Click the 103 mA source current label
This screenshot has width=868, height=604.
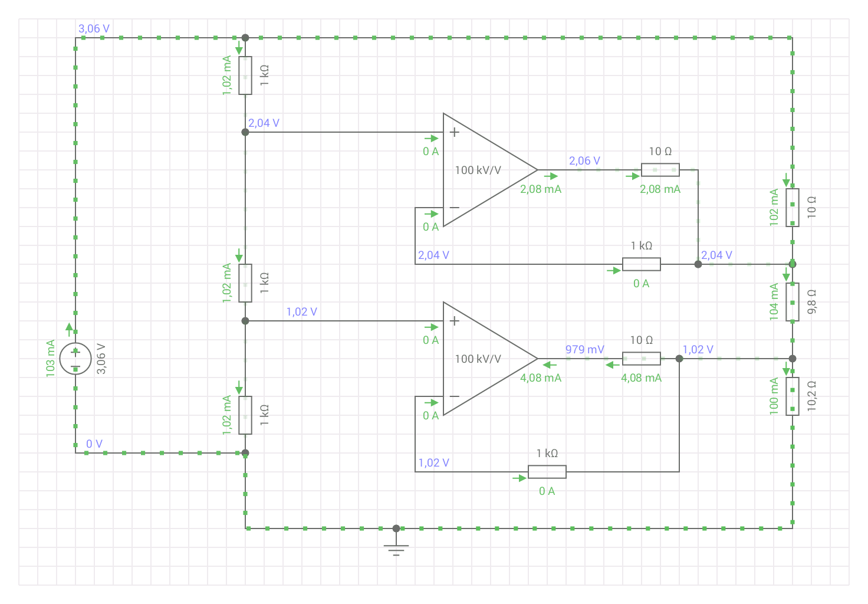click(x=50, y=358)
